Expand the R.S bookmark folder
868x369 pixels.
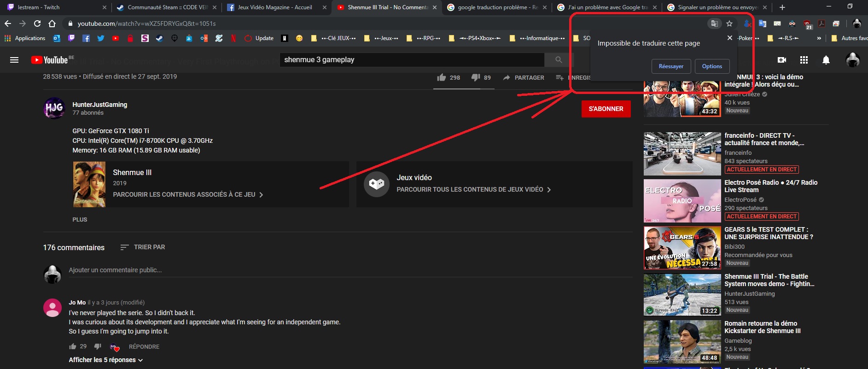783,38
